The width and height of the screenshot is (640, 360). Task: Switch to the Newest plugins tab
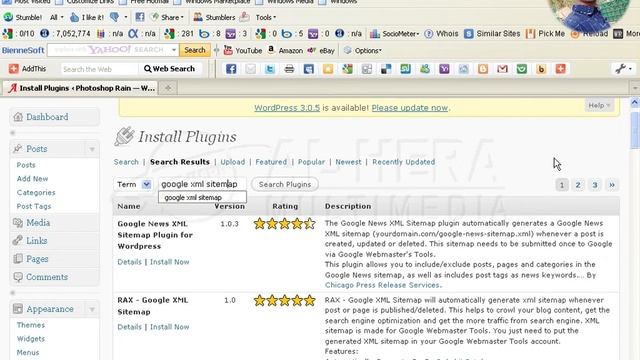click(348, 162)
